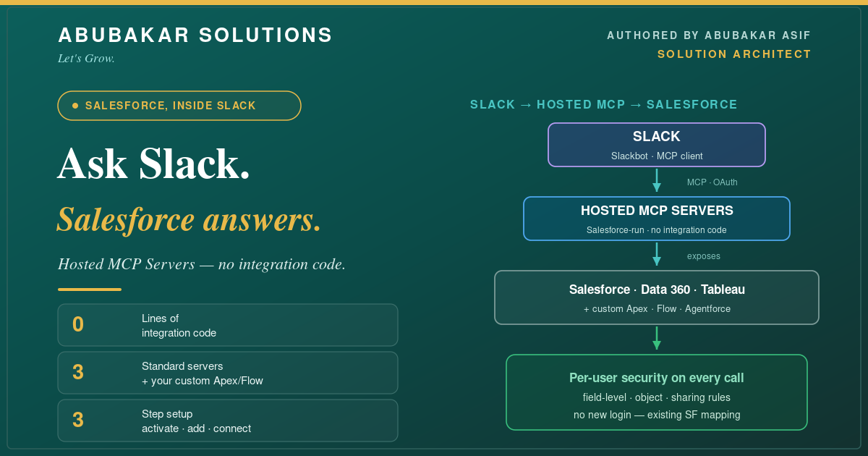Click "+ your custom Apex/Flow" text

[203, 381]
